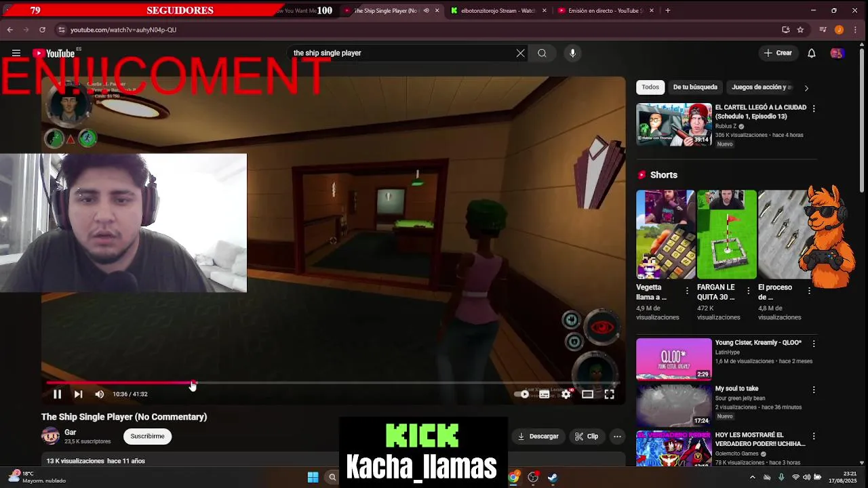Enter full screen mode
This screenshot has height=488, width=868.
click(610, 394)
